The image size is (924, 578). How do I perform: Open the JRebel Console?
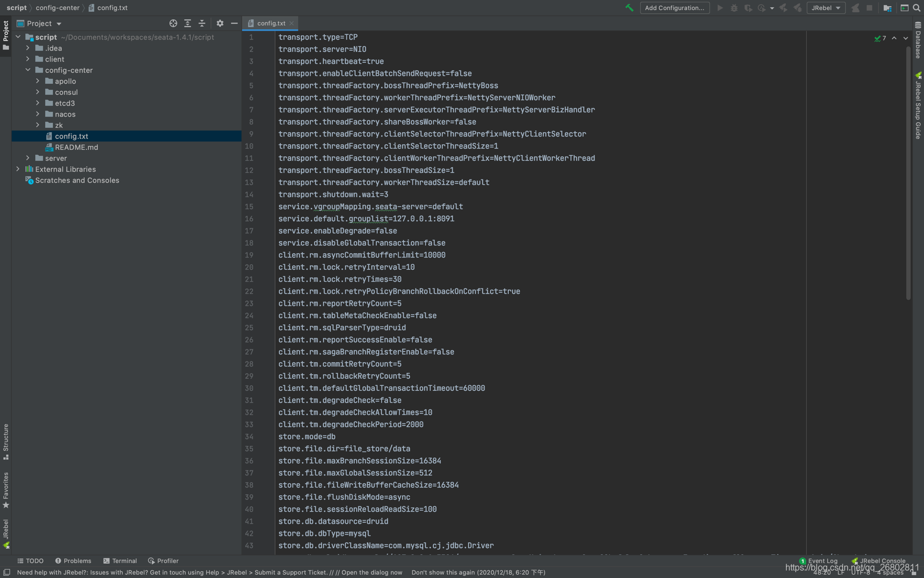pyautogui.click(x=878, y=561)
